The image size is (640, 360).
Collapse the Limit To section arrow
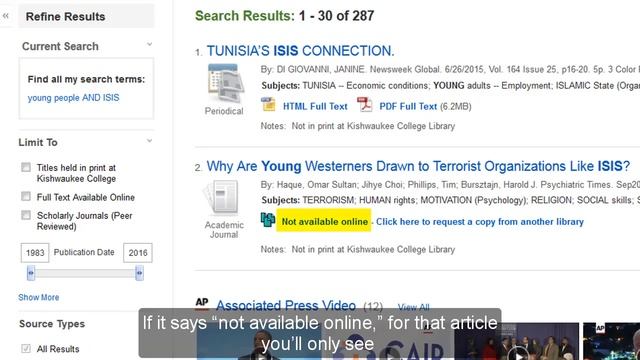click(149, 141)
